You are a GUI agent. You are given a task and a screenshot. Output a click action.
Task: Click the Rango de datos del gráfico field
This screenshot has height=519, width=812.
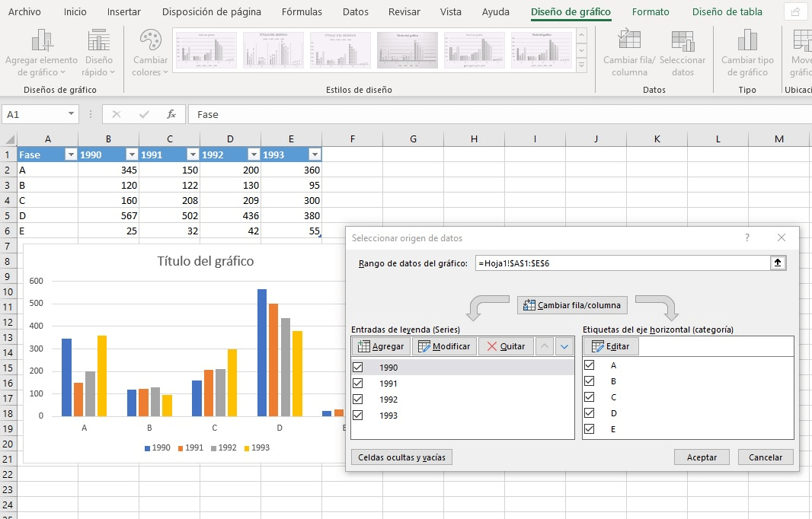[622, 263]
